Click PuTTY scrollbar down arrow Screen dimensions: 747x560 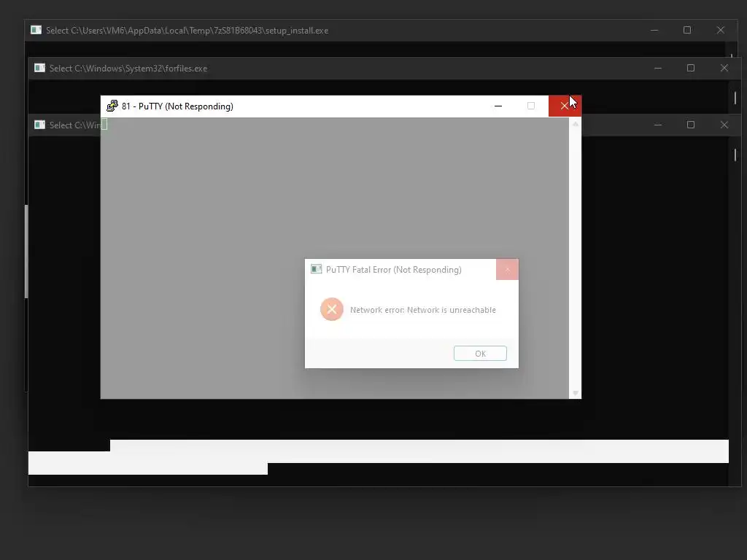point(576,393)
